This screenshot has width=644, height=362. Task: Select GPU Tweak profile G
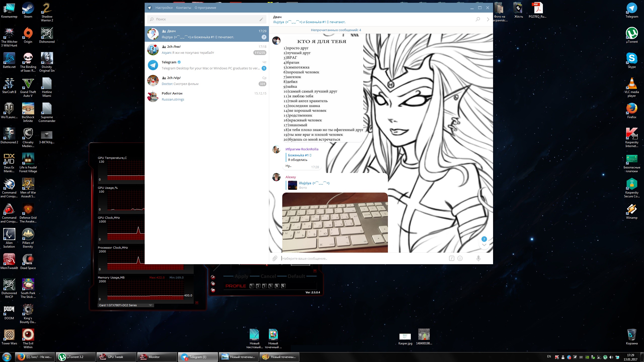point(283,286)
